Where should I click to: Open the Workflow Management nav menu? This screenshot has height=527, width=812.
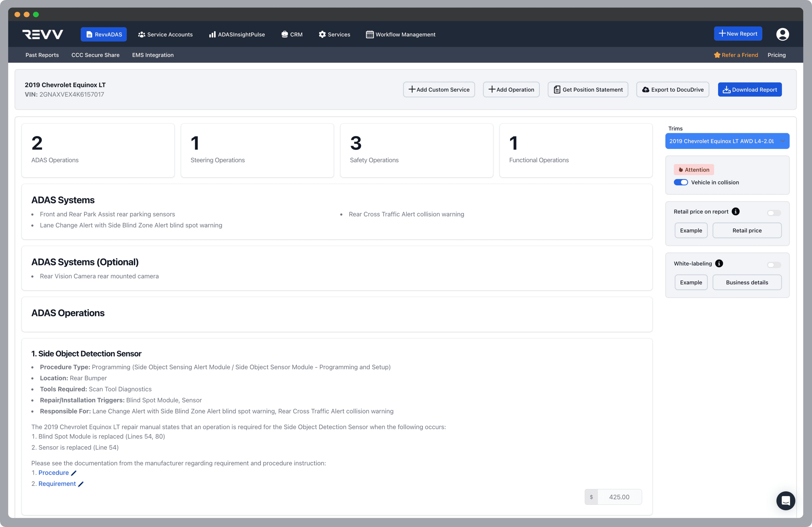tap(400, 34)
